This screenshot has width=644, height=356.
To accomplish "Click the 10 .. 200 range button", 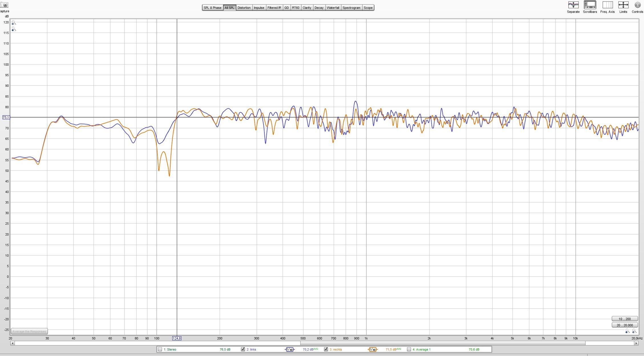I will (624, 319).
